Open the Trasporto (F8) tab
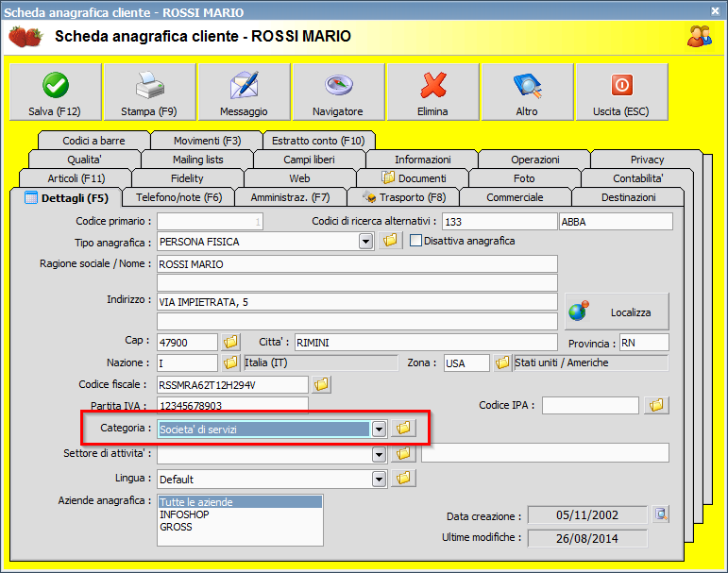Screen dimensions: 728x573 pyautogui.click(x=403, y=197)
